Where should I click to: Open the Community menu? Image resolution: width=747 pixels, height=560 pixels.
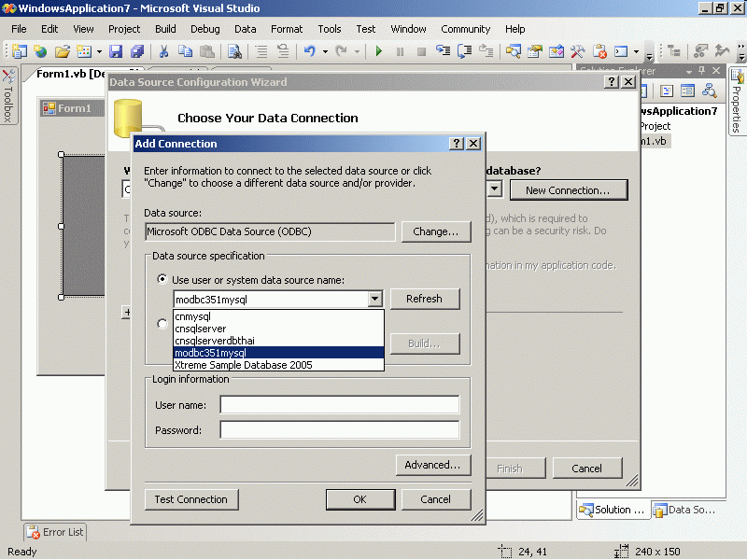point(465,29)
